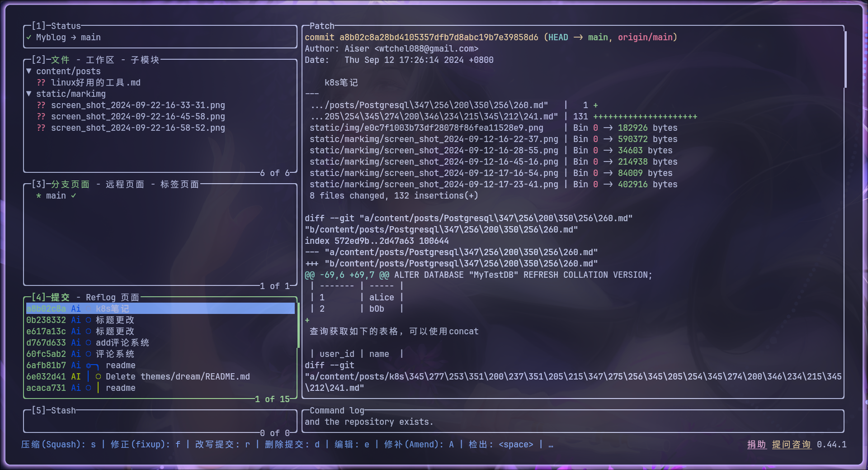Image resolution: width=868 pixels, height=470 pixels.
Task: Switch to the 工作区 tab
Action: (100, 60)
